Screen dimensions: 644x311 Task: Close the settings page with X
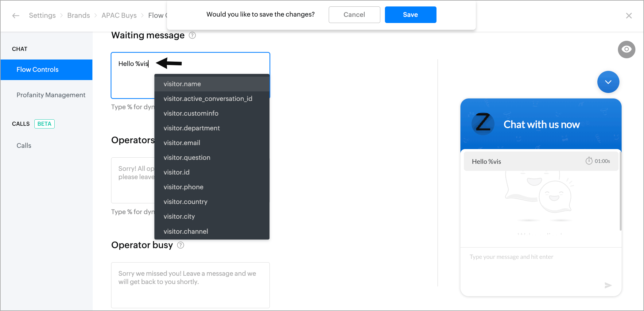pyautogui.click(x=629, y=15)
